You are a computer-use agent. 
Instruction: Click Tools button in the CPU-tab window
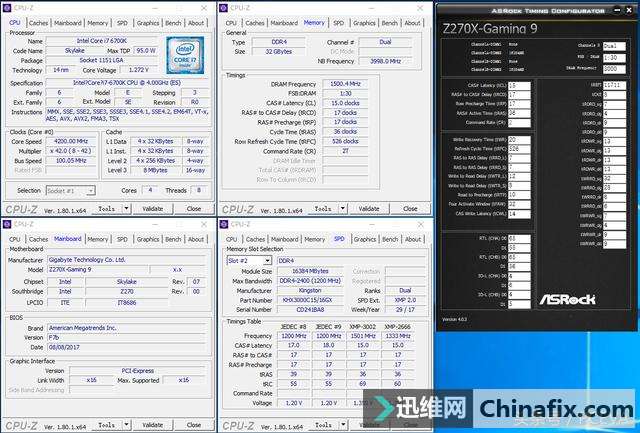107,209
